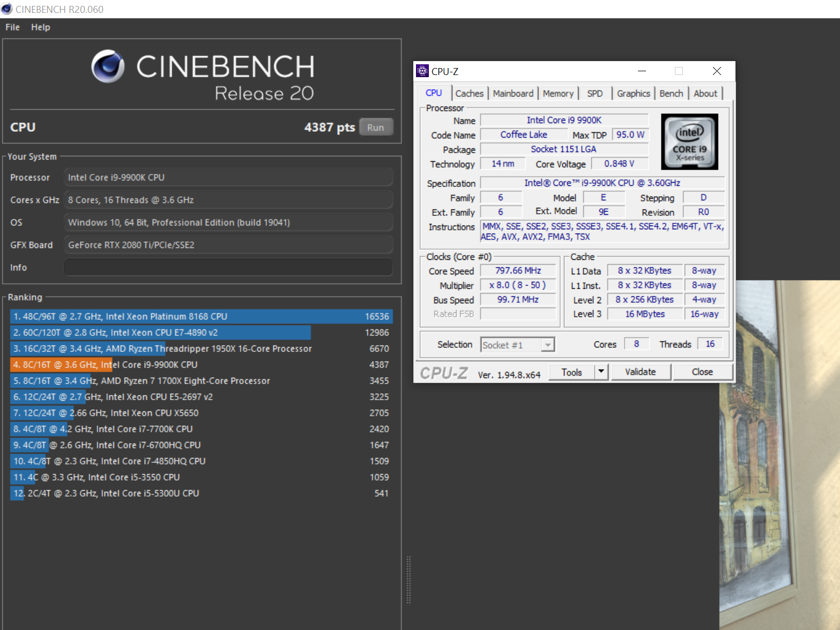The width and height of the screenshot is (840, 630).
Task: Click the rendered painting in the viewport
Action: click(779, 455)
